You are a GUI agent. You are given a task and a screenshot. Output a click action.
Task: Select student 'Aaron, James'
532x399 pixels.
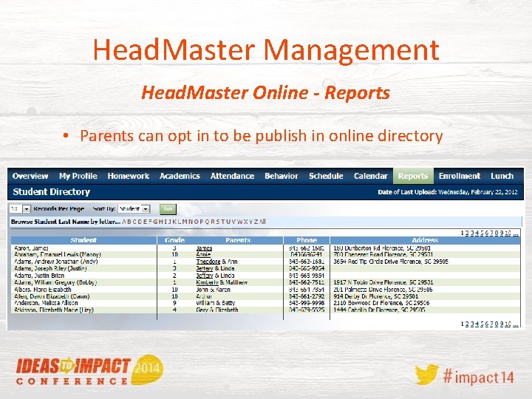coord(31,248)
